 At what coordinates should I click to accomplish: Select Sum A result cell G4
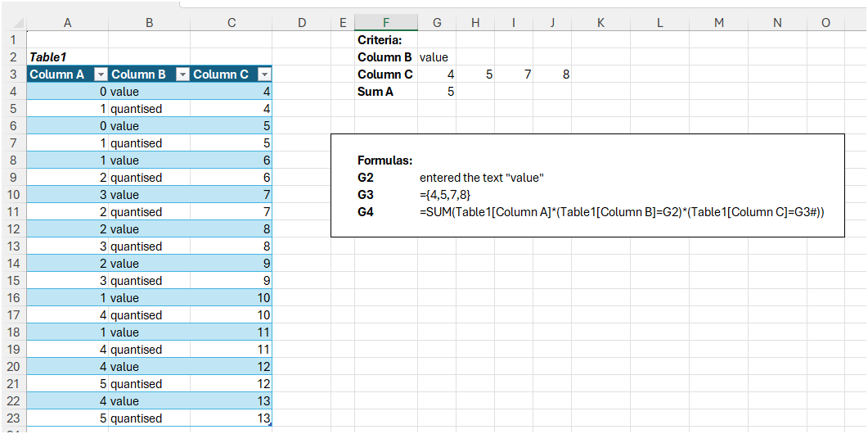pyautogui.click(x=438, y=92)
